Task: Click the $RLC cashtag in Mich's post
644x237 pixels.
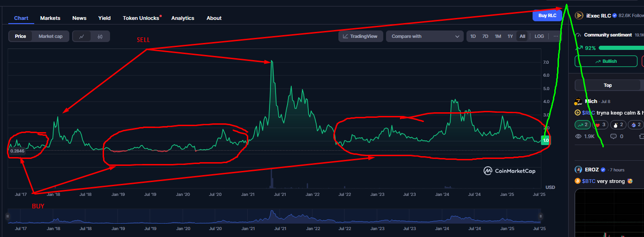Action: (x=588, y=113)
